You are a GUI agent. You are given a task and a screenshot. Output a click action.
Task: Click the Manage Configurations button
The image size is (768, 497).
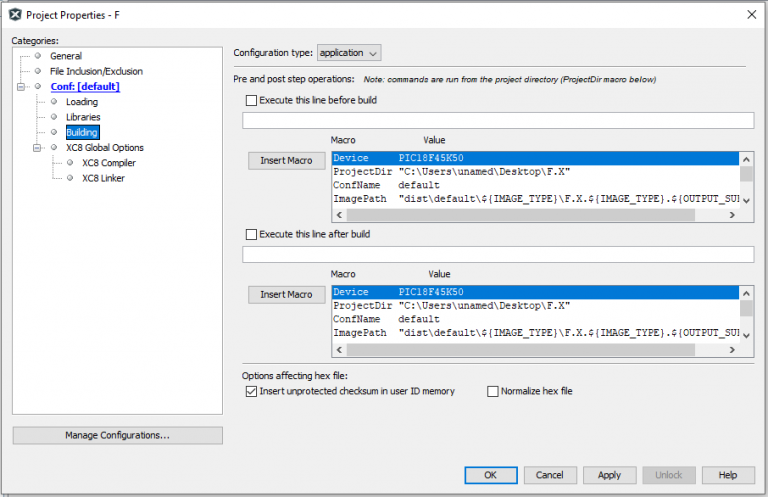click(x=118, y=435)
